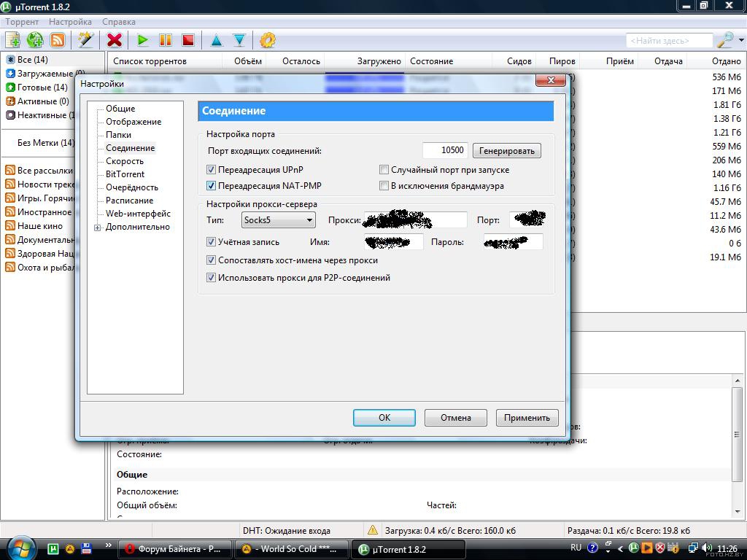Click the search magnifier icon
The image size is (747, 560).
[x=725, y=41]
